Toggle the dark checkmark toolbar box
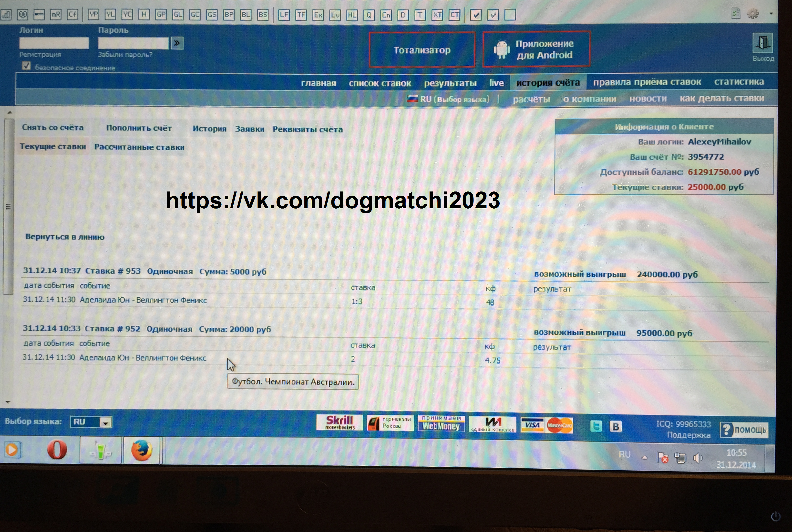 (x=476, y=15)
